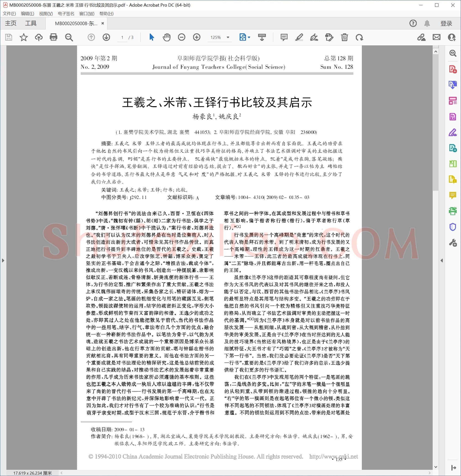Image resolution: width=461 pixels, height=476 pixels.
Task: Send file by email icon
Action: coord(437,37)
